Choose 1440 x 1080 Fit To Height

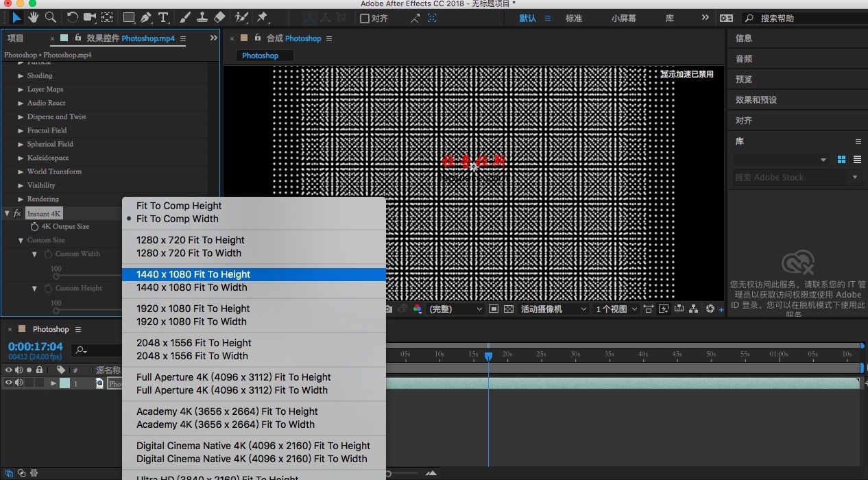tap(254, 274)
